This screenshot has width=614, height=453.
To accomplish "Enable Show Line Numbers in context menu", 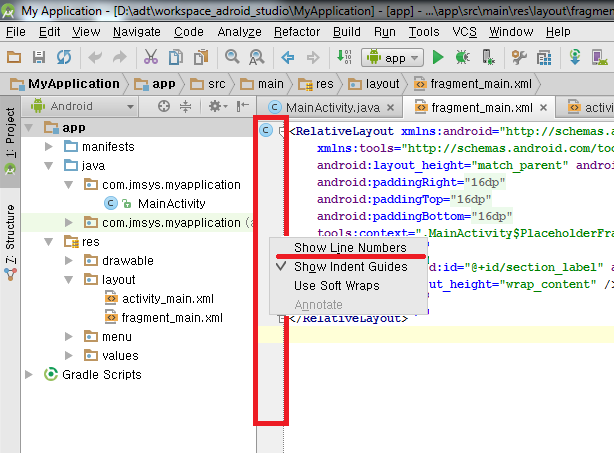I will click(349, 247).
